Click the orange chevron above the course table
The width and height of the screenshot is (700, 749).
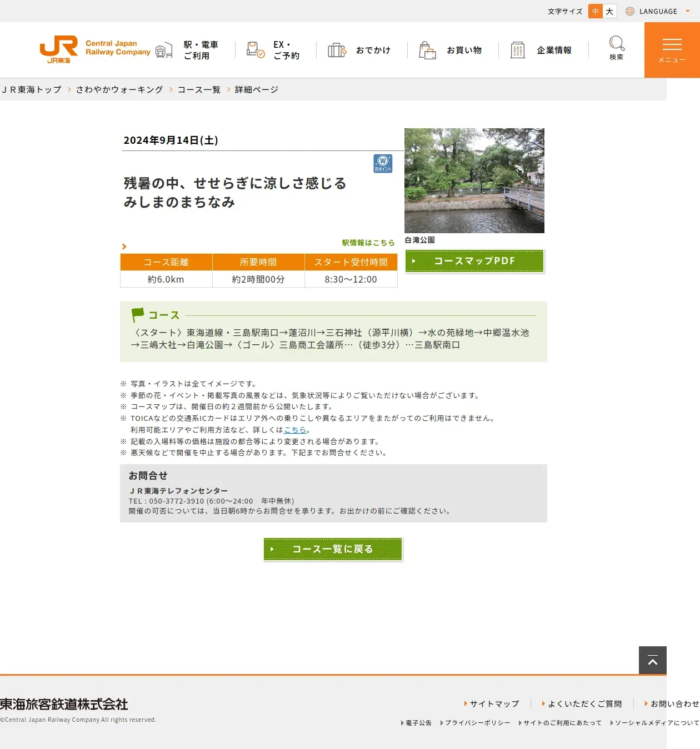tap(124, 247)
